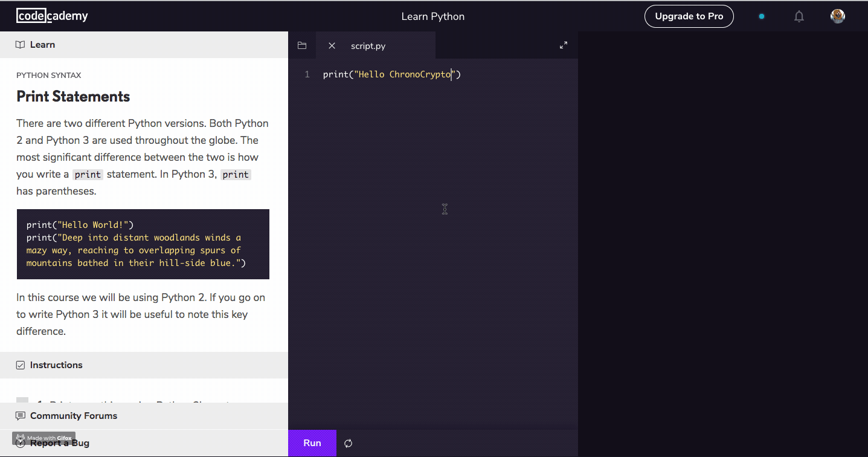Click the blue status dot indicator
The width and height of the screenshot is (868, 457).
pos(762,16)
